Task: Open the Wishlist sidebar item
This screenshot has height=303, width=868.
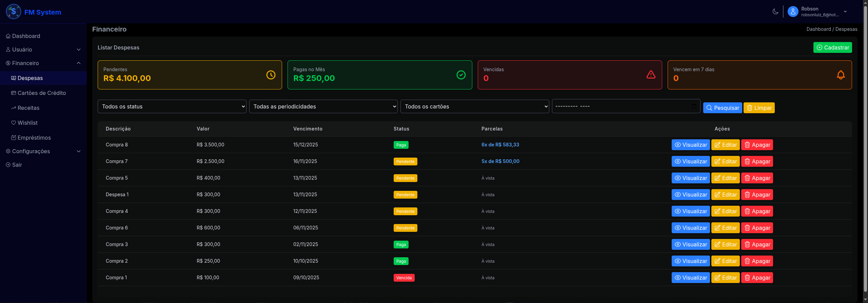Action: (x=27, y=123)
